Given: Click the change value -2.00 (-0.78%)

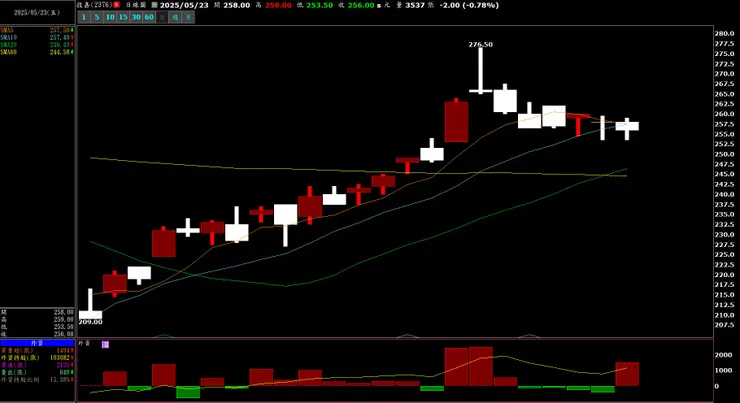Looking at the screenshot, I should tap(469, 5).
